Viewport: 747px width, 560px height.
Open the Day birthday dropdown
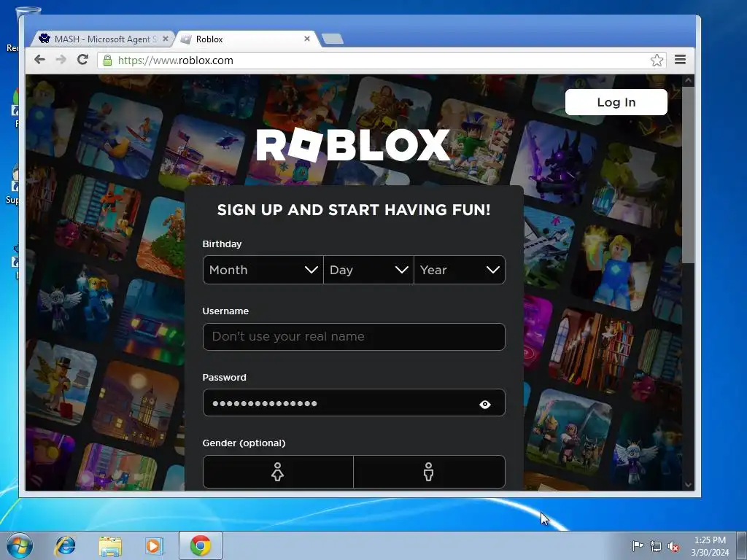368,270
